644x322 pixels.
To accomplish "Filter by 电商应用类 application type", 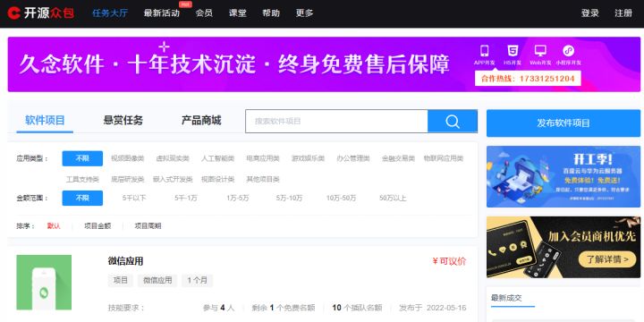I will [263, 158].
